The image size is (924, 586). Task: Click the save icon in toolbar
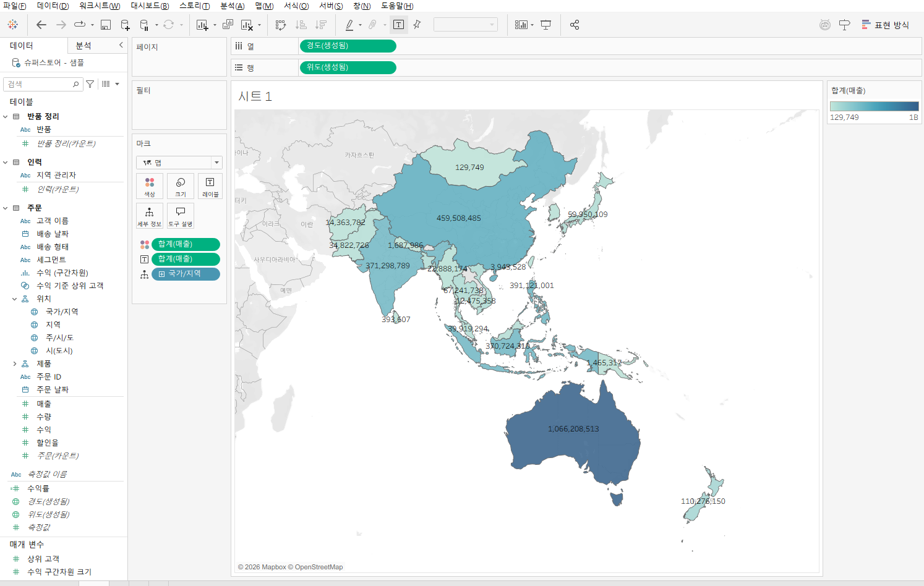(x=106, y=25)
